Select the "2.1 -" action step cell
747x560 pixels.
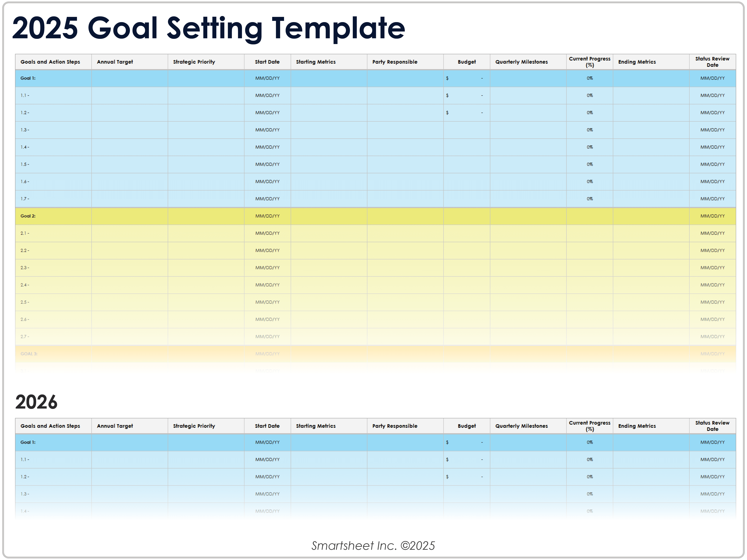(x=53, y=233)
